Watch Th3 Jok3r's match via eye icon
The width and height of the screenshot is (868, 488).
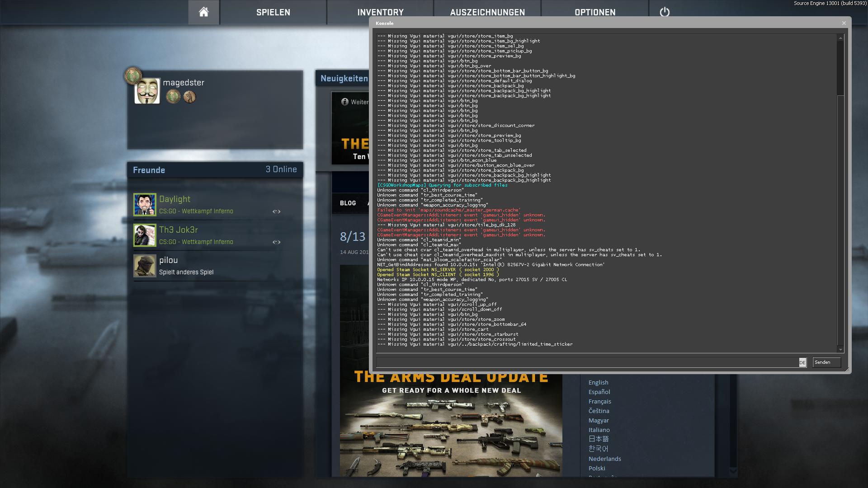click(277, 242)
